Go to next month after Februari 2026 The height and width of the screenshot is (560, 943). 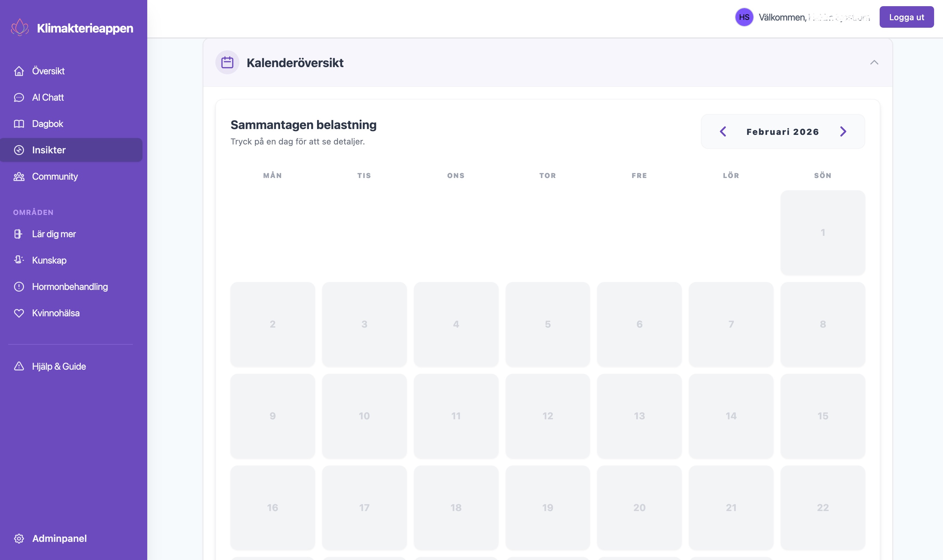pos(843,132)
